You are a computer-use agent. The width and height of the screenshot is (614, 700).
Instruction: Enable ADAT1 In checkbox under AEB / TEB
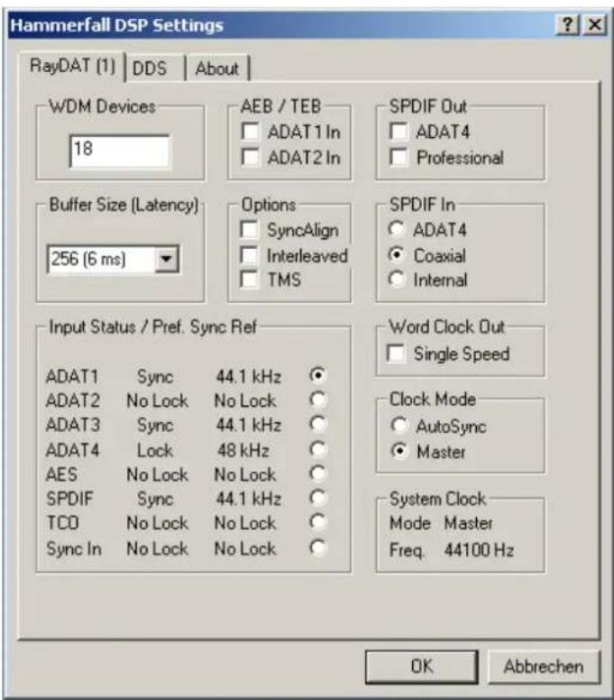(250, 132)
